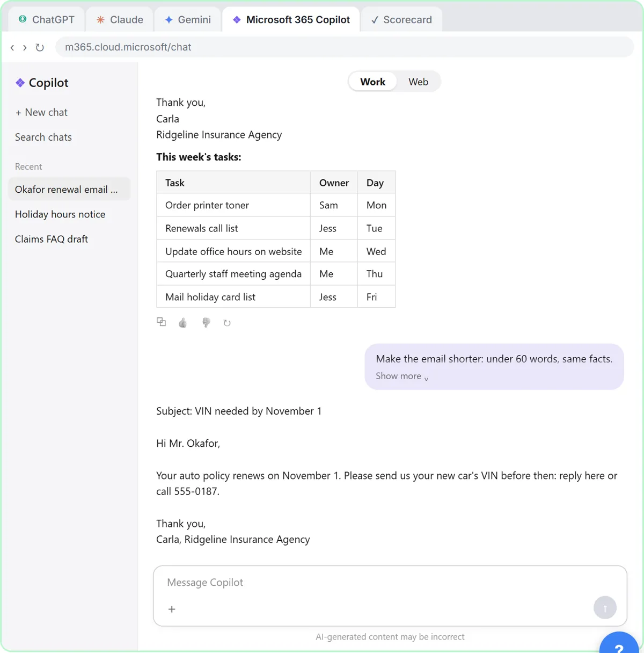The height and width of the screenshot is (653, 644).
Task: Select the Microsoft 365 Copilot tab
Action: click(291, 19)
